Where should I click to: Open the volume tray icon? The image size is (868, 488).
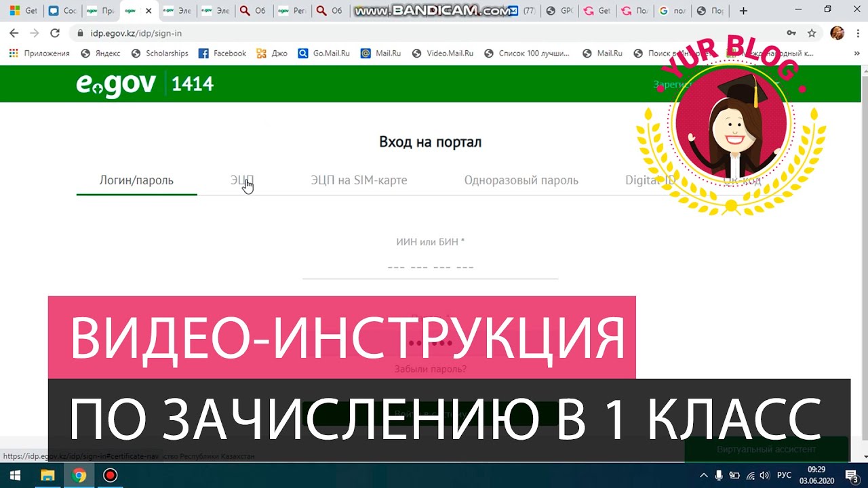pos(765,475)
